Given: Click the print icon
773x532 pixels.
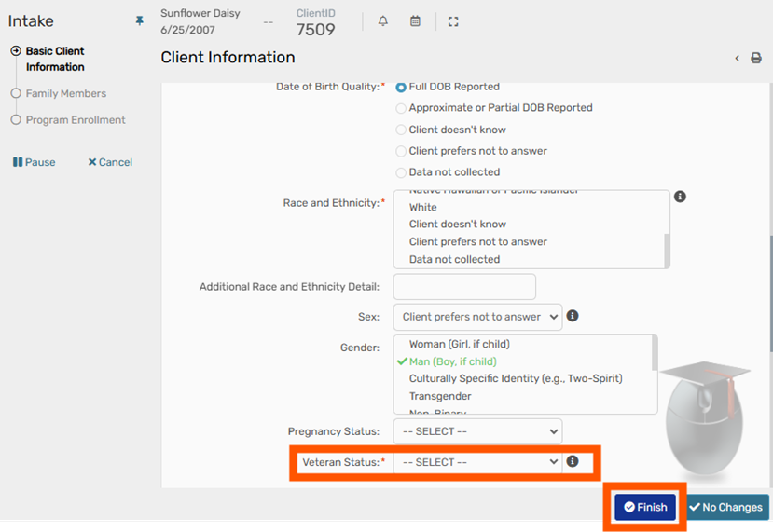Looking at the screenshot, I should click(x=756, y=58).
